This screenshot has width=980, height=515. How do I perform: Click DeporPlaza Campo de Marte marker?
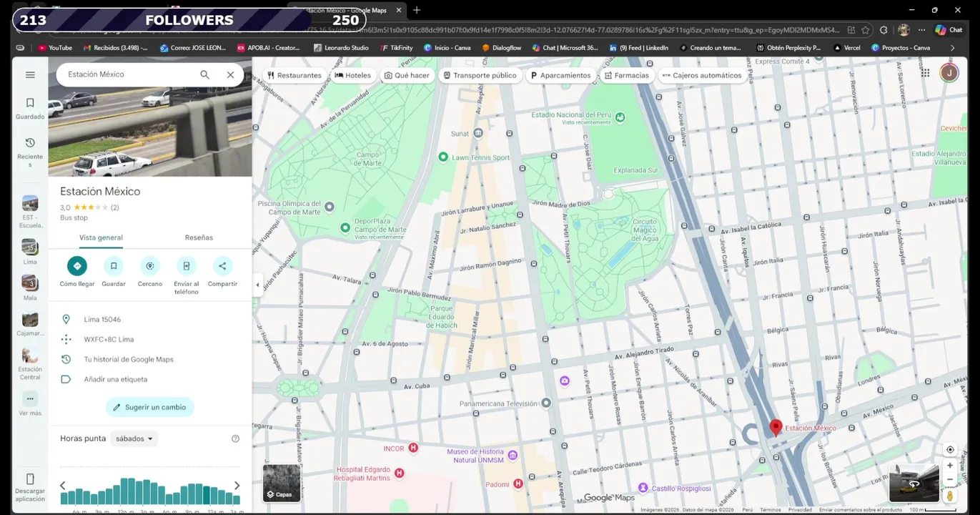tap(345, 227)
